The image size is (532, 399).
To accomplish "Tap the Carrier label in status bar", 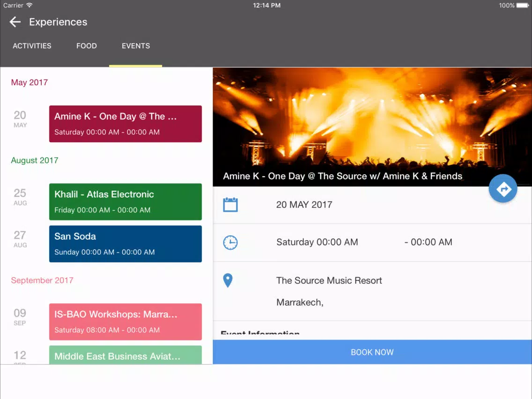I will [13, 6].
